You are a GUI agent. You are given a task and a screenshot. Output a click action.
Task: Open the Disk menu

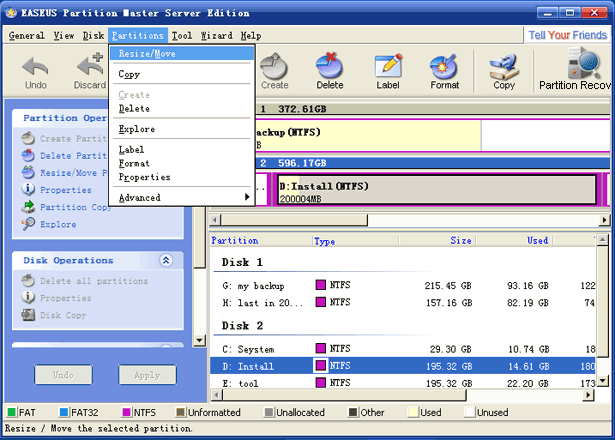pos(93,36)
